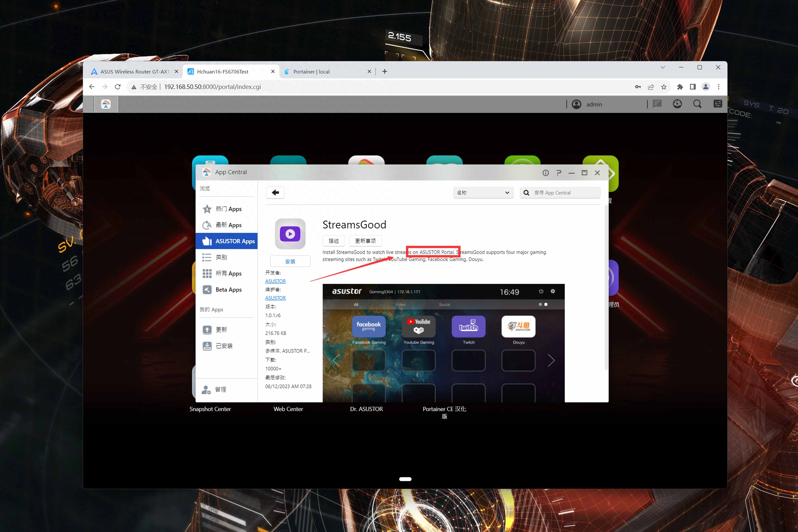Open Snapshot Center on the ADM desktop
The width and height of the screenshot is (798, 532).
click(210, 409)
